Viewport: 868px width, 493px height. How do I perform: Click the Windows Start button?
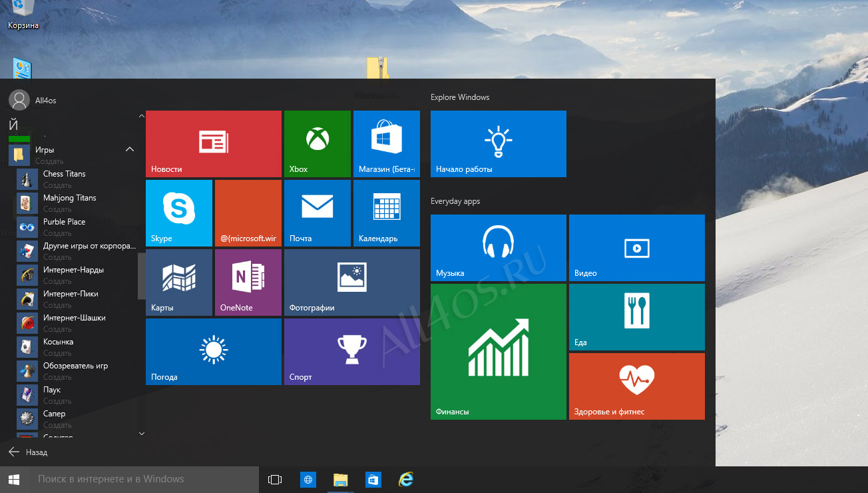pyautogui.click(x=13, y=479)
